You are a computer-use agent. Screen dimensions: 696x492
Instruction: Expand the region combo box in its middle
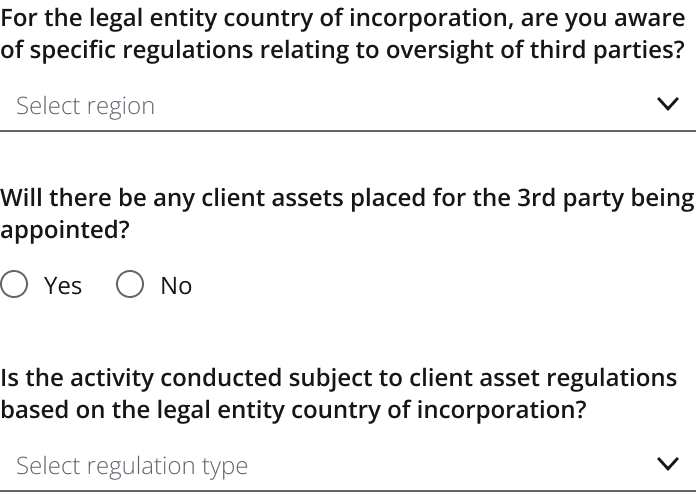coord(347,105)
